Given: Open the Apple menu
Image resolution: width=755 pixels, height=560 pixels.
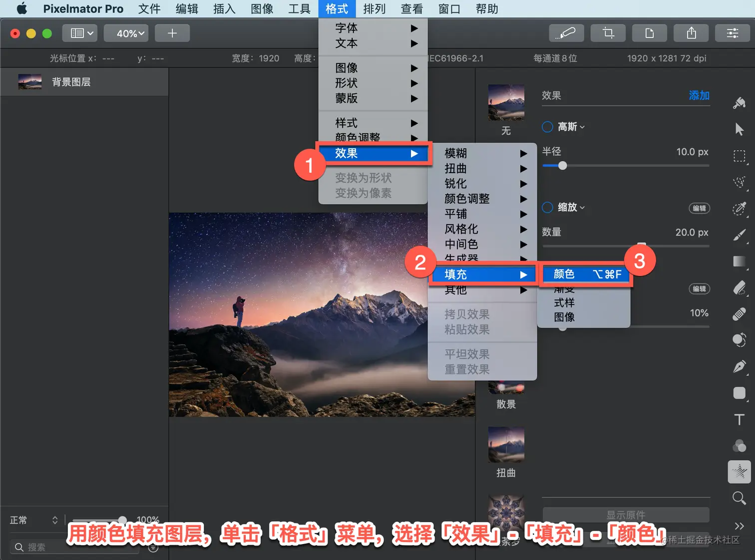Looking at the screenshot, I should (x=22, y=9).
